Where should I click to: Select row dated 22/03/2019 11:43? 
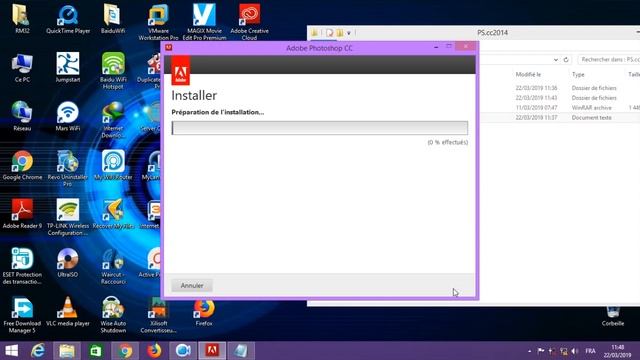click(559, 98)
